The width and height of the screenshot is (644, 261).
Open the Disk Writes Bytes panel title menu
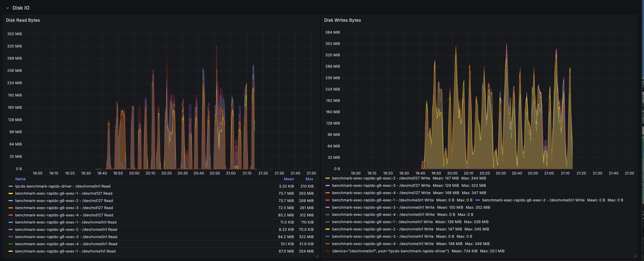point(342,20)
